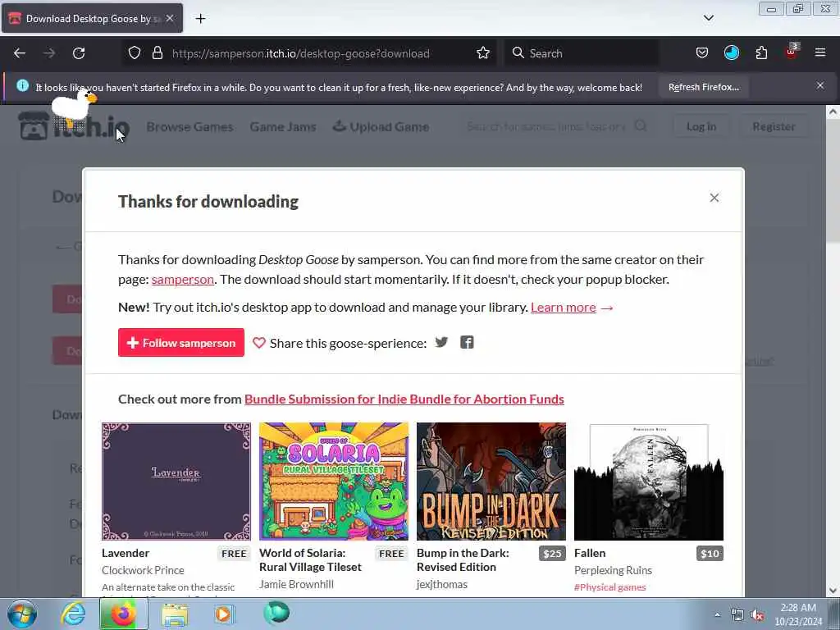
Task: List all tabs with the chevron dropdown
Action: click(x=708, y=18)
